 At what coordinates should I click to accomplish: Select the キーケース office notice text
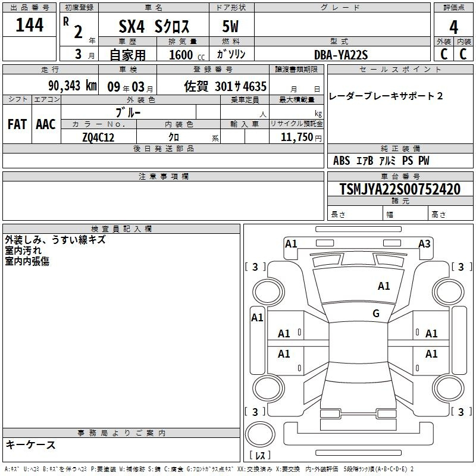coord(31,445)
